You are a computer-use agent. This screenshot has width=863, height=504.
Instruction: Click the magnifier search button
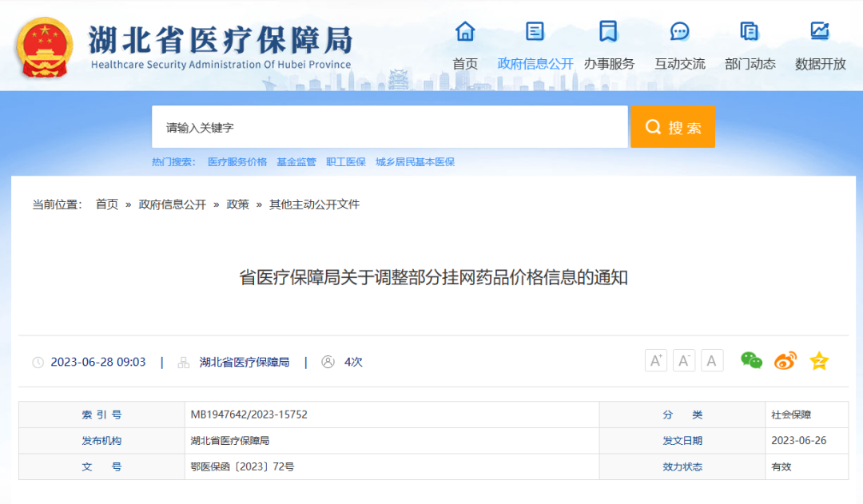coord(672,126)
